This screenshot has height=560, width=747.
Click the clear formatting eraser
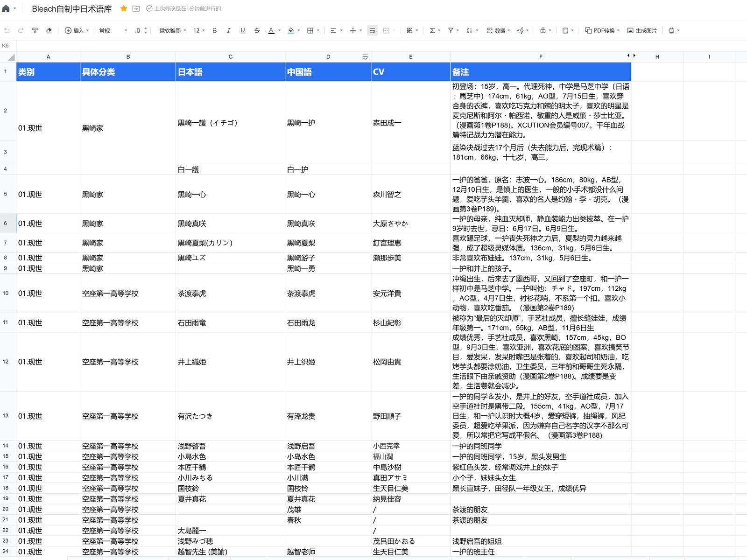click(49, 30)
